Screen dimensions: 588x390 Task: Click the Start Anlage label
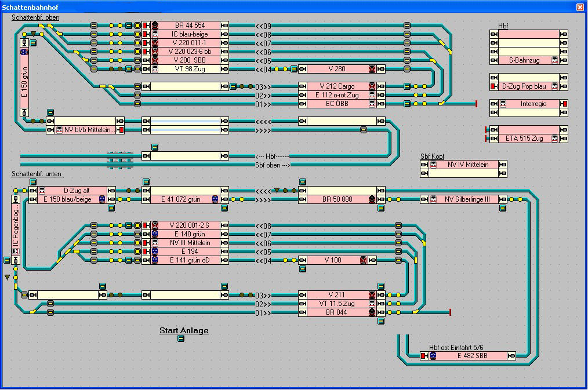pyautogui.click(x=184, y=330)
